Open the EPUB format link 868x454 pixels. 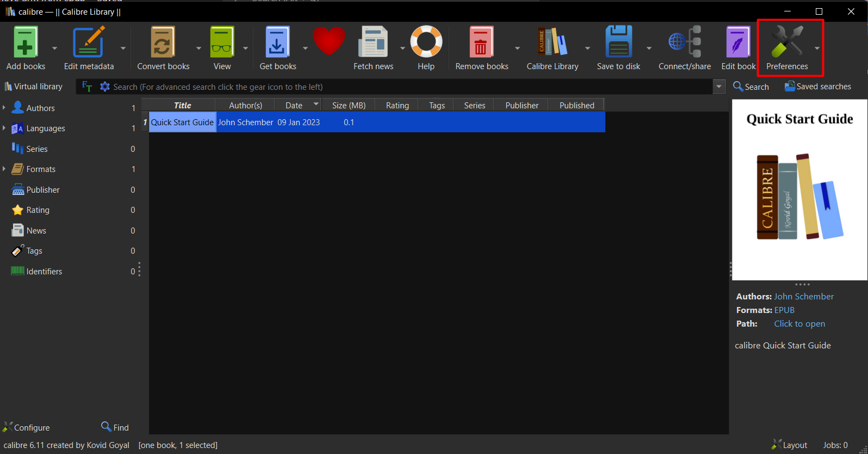point(784,310)
